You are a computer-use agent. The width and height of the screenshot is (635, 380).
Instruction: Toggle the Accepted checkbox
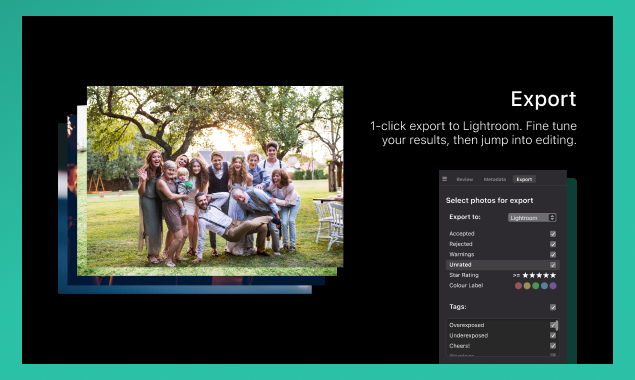(x=553, y=234)
